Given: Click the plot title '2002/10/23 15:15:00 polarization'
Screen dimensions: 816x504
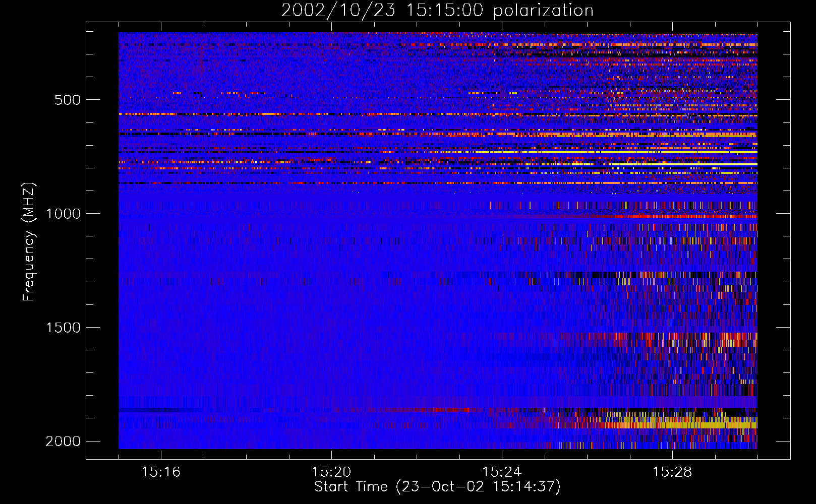Looking at the screenshot, I should point(437,10).
